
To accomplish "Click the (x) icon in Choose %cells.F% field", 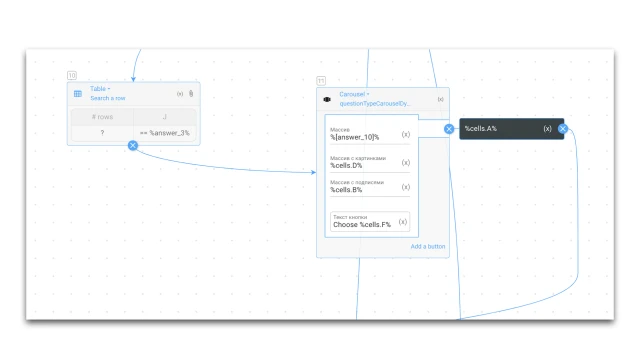I will pyautogui.click(x=403, y=222).
